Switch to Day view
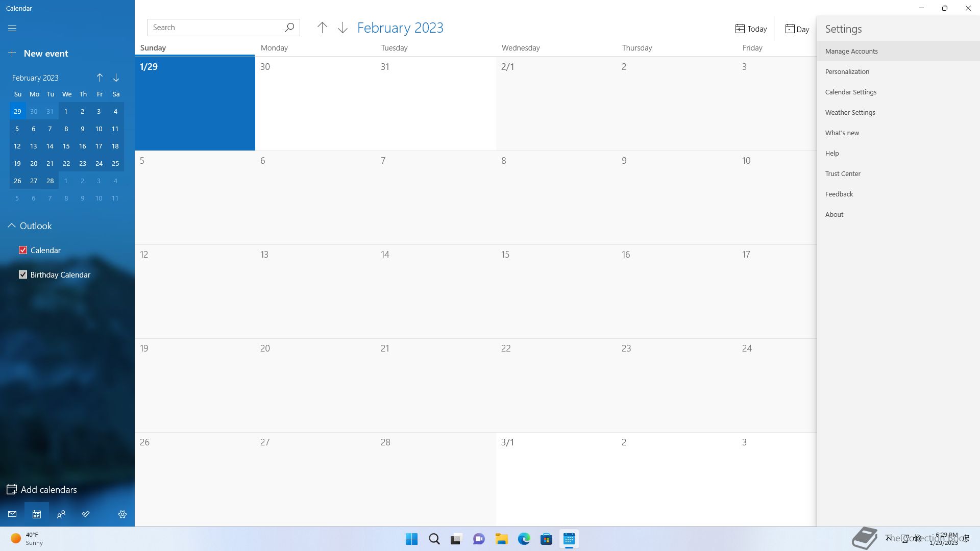Viewport: 980px width, 551px height. click(x=797, y=29)
